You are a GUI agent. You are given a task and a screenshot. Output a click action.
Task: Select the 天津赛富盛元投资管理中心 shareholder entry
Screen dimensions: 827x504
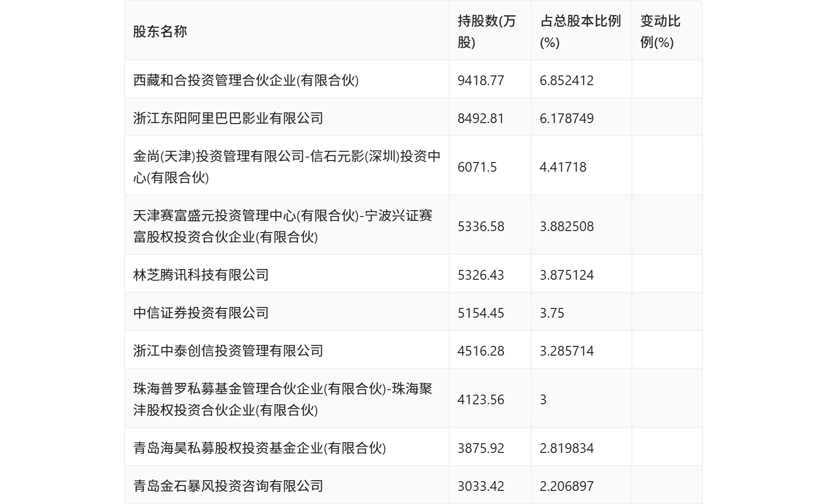click(283, 226)
